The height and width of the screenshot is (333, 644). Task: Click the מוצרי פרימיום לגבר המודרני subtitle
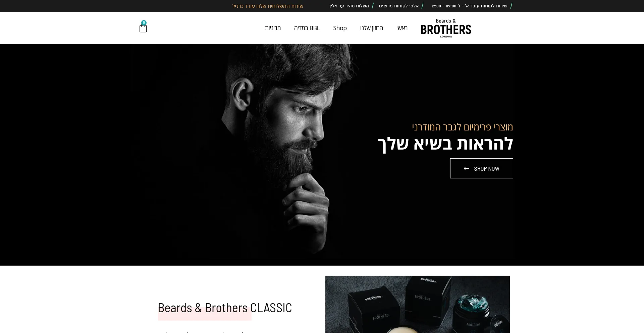[463, 127]
